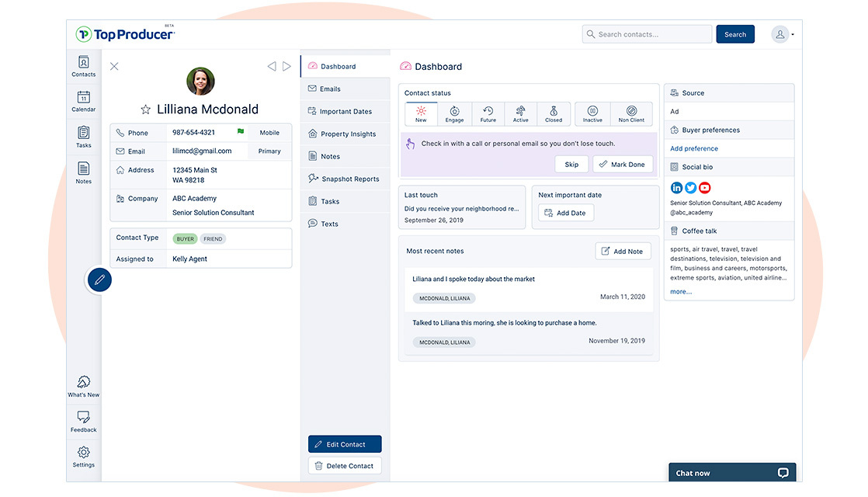Click the round pencil edit icon
The image size is (868, 497).
[x=99, y=280]
